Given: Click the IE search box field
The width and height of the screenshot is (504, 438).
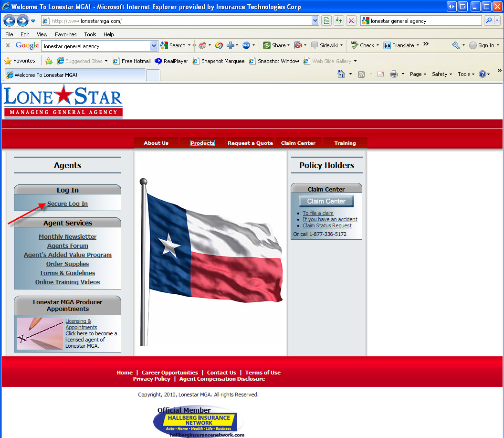Looking at the screenshot, I should click(x=421, y=21).
